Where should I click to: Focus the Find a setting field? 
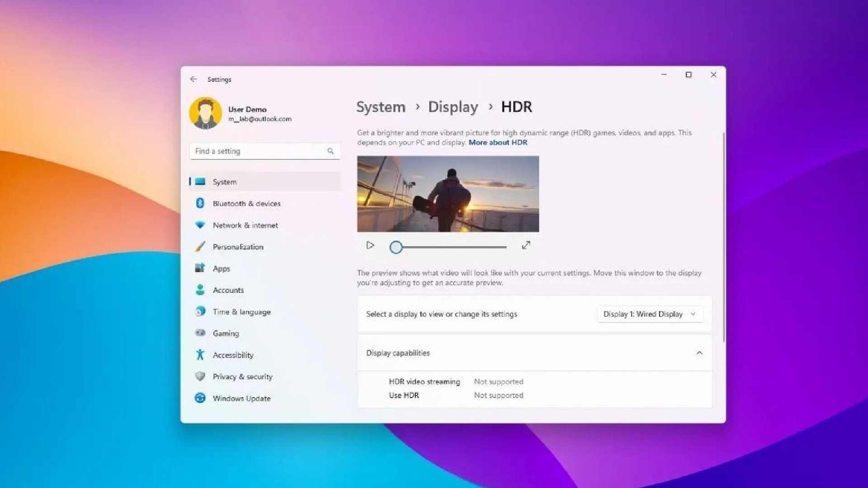click(x=260, y=151)
